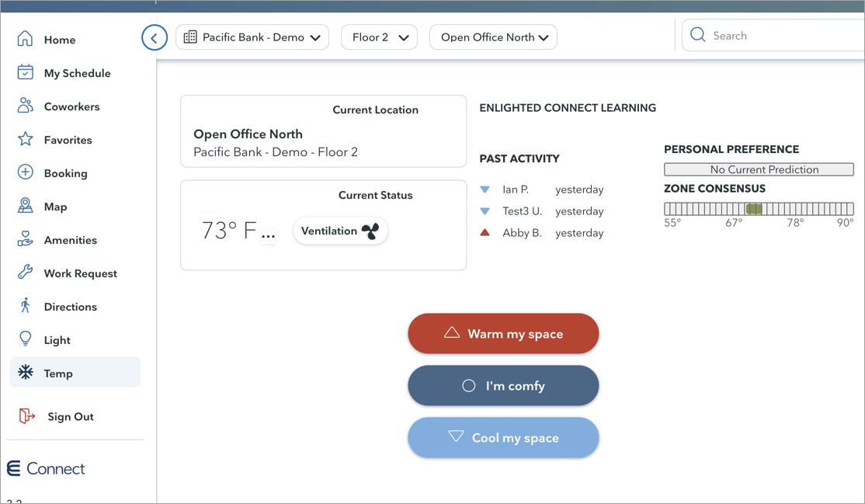Viewport: 865px width, 504px height.
Task: Click the Light sidebar label
Action: coord(57,340)
